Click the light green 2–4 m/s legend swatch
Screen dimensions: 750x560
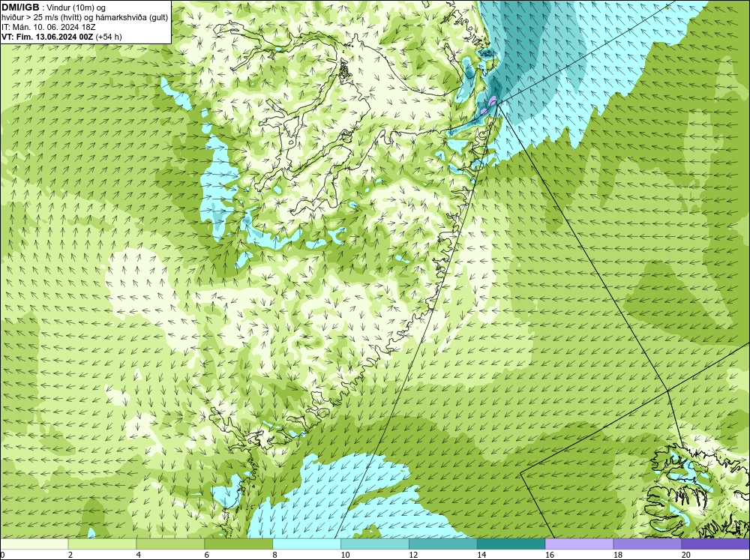[x=102, y=544]
